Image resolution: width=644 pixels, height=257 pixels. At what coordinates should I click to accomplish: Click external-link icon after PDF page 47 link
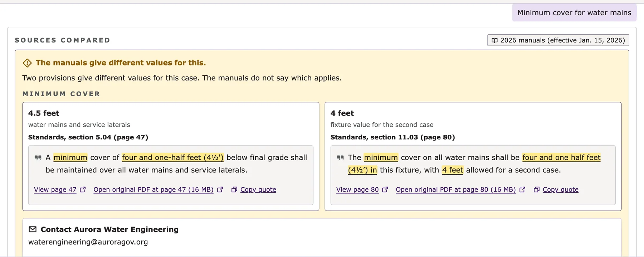click(x=220, y=189)
